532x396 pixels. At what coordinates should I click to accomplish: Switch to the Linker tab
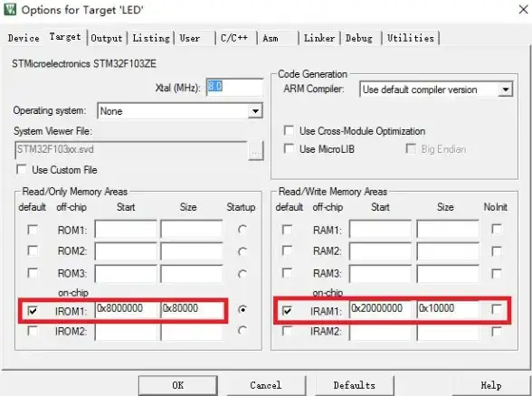click(x=319, y=38)
